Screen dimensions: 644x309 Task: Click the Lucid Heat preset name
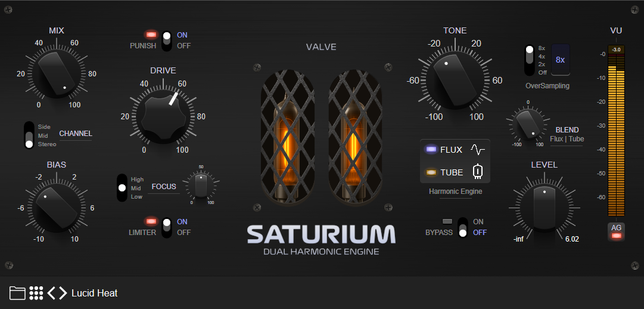pyautogui.click(x=94, y=293)
